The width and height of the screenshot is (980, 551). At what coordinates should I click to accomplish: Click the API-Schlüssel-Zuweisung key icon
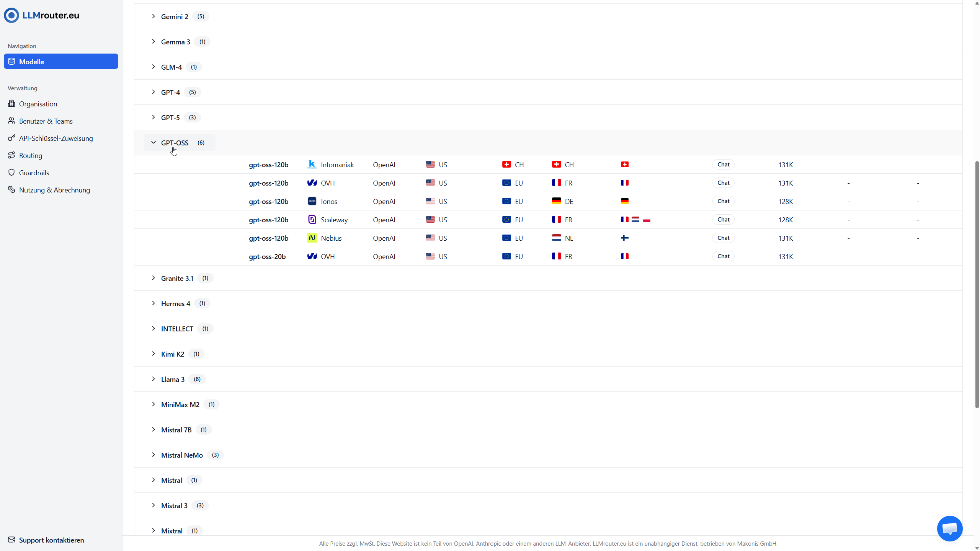pos(11,138)
